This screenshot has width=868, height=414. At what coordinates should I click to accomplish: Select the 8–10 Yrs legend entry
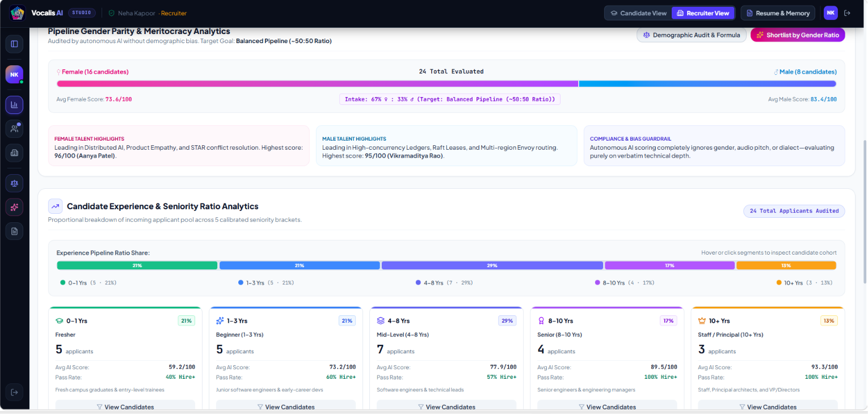623,282
